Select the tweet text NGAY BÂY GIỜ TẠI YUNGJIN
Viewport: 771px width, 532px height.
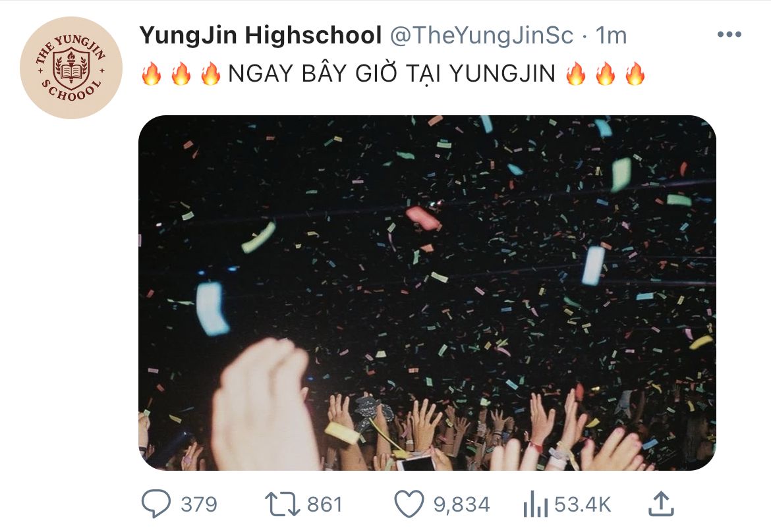pos(392,74)
